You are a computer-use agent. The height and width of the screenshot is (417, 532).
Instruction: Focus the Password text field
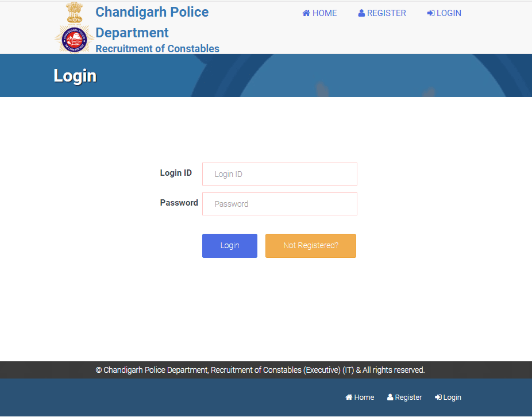click(280, 204)
